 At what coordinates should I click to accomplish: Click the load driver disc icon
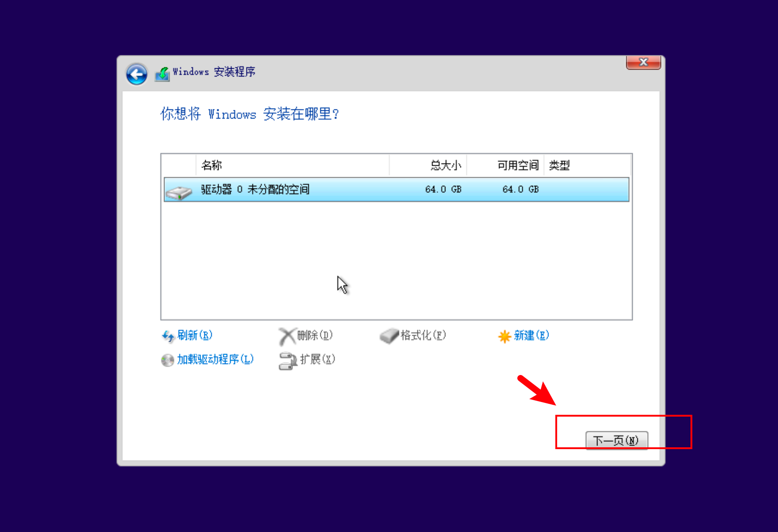[168, 360]
